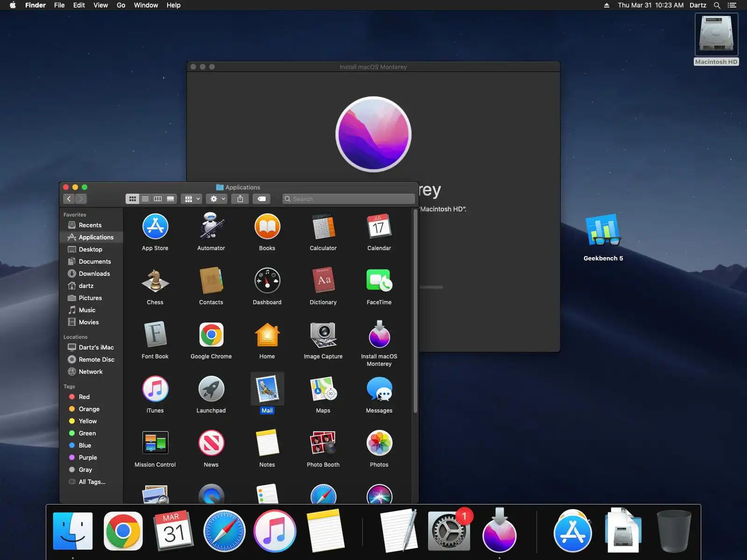
Task: Filter by the Purple tag
Action: pyautogui.click(x=92, y=457)
